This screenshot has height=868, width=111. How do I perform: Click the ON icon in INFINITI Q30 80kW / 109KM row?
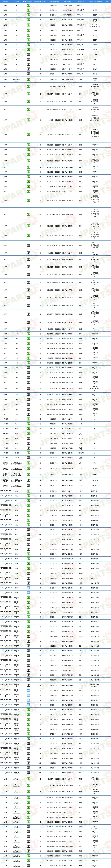click(29, 438)
